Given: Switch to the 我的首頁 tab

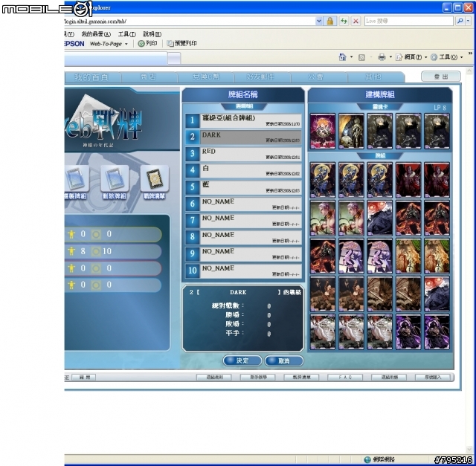Looking at the screenshot, I should (x=91, y=77).
